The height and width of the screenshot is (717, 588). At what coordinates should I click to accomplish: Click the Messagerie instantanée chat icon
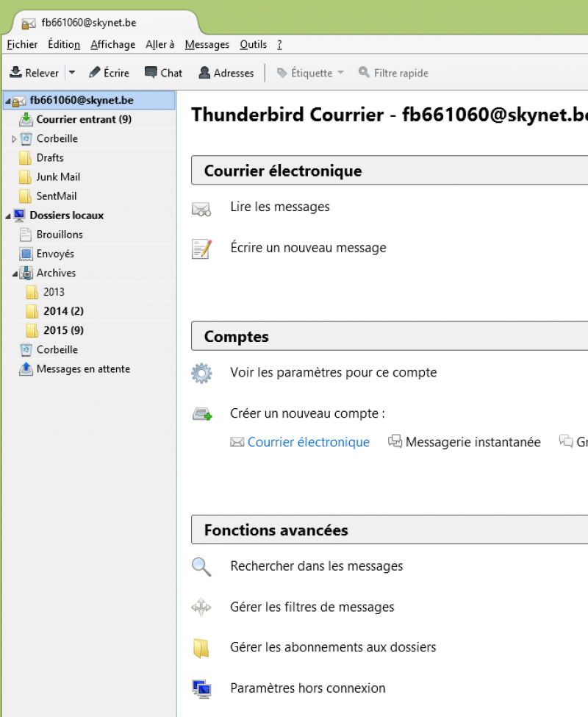[395, 441]
